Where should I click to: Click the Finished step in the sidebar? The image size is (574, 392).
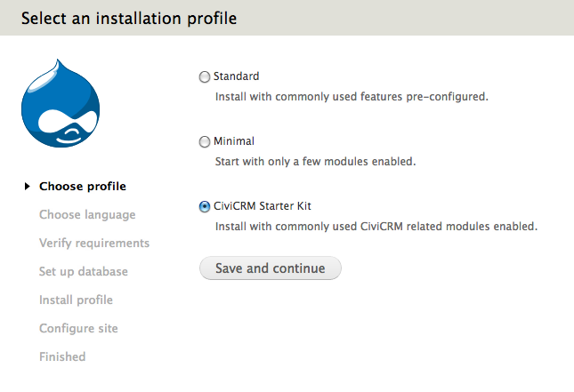[62, 356]
